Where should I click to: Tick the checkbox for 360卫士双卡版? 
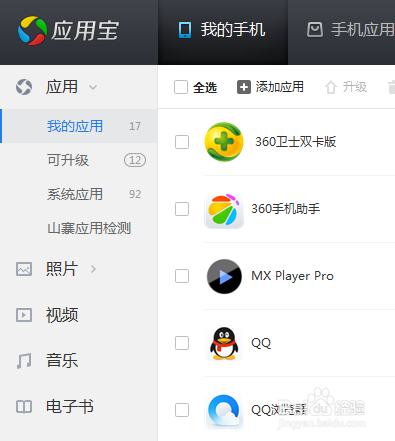coord(182,142)
